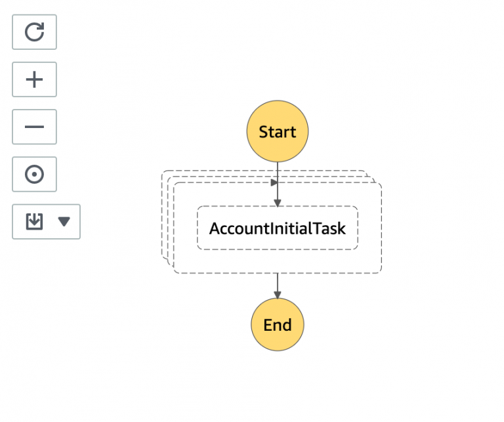Click the arrowhead entering AccountInitialTask
Image resolution: width=504 pixels, height=422 pixels.
tap(278, 202)
